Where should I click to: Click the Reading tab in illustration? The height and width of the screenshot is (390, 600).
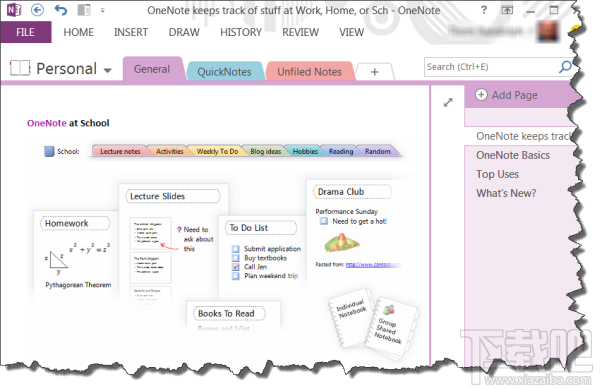[341, 151]
